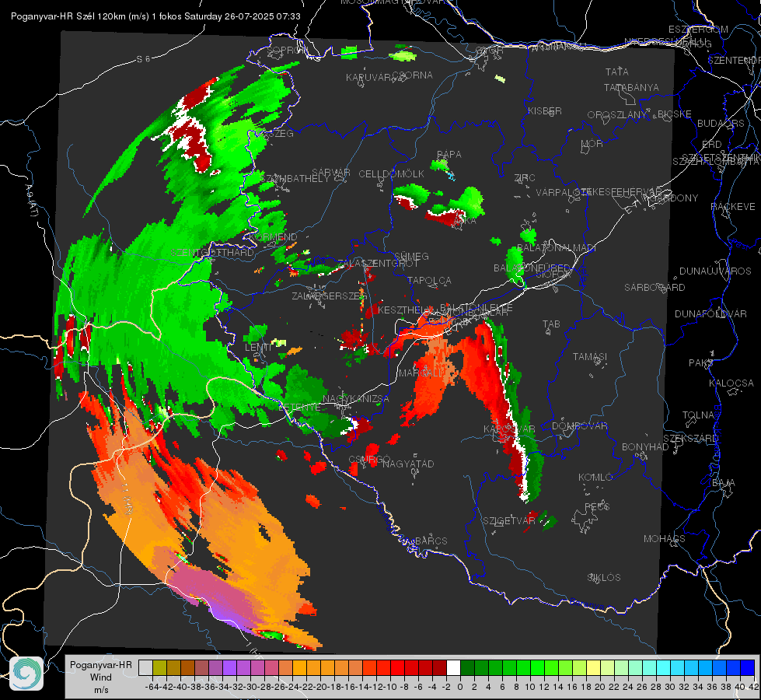Viewport: 761px width, 700px height.
Task: Click the radar title text with timestamp
Action: point(155,16)
